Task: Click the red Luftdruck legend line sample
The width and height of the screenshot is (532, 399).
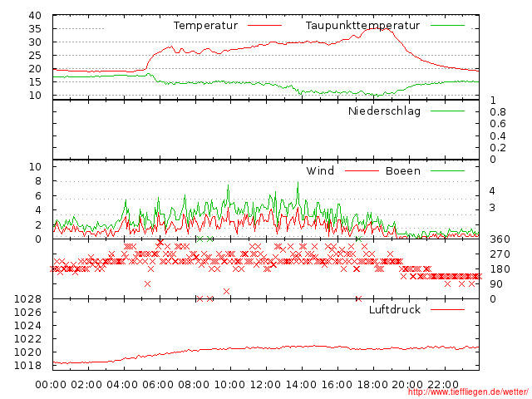Action: [x=447, y=309]
